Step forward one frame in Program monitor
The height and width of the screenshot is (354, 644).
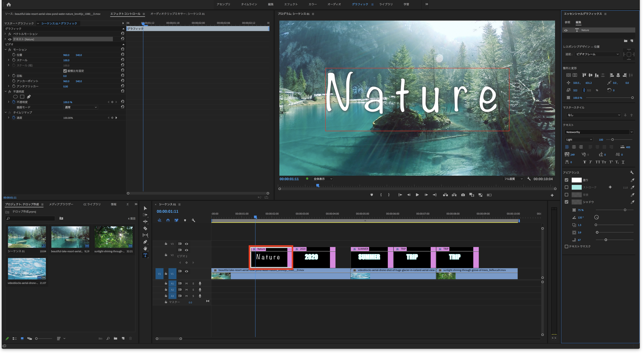(x=426, y=195)
